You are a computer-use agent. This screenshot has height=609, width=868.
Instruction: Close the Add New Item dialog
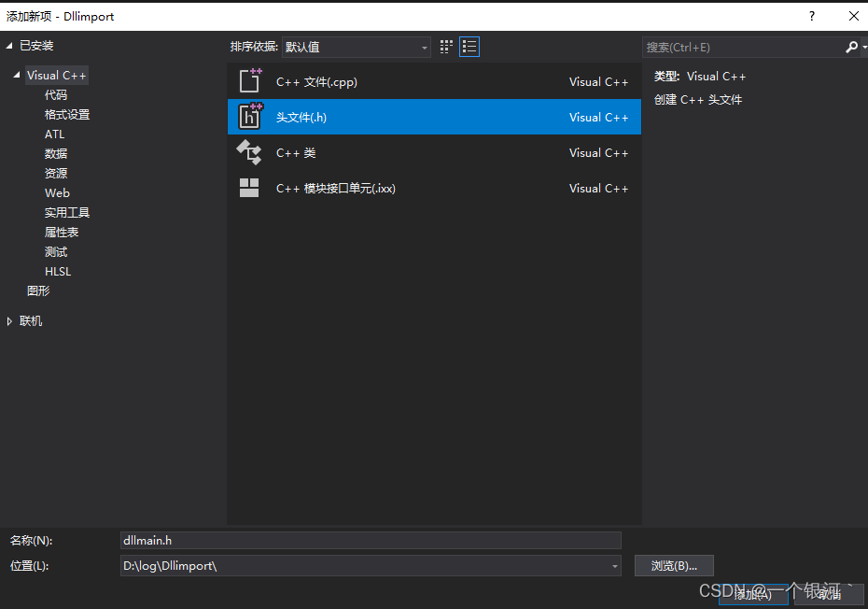click(854, 16)
